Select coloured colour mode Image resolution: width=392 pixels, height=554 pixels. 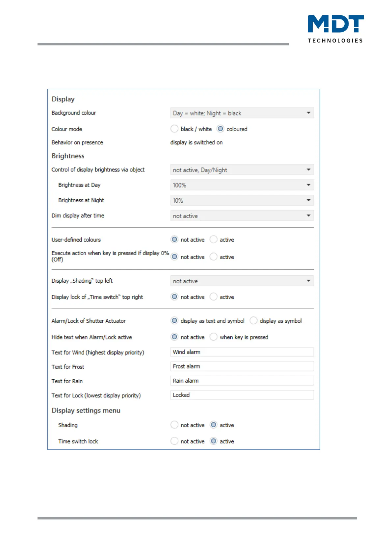tap(221, 129)
